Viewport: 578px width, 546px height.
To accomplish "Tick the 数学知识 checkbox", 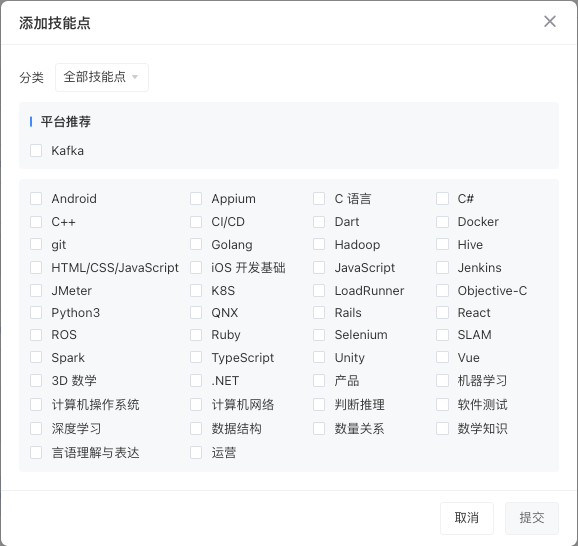I will pyautogui.click(x=442, y=428).
